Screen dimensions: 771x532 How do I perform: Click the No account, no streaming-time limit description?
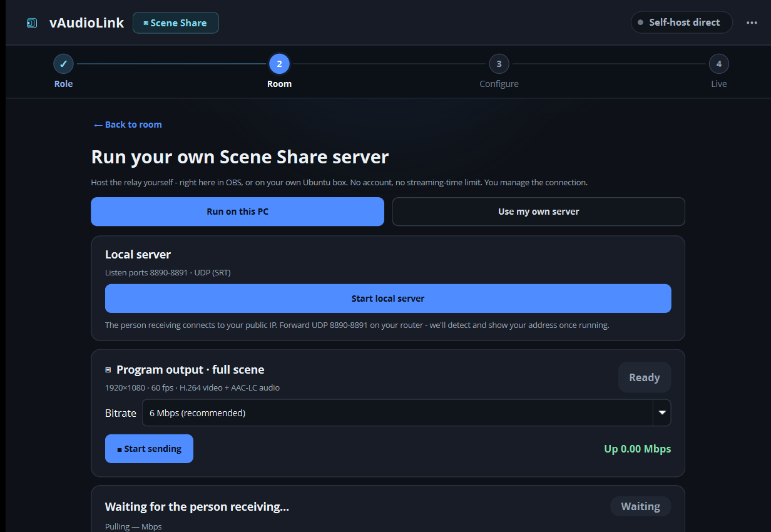339,182
